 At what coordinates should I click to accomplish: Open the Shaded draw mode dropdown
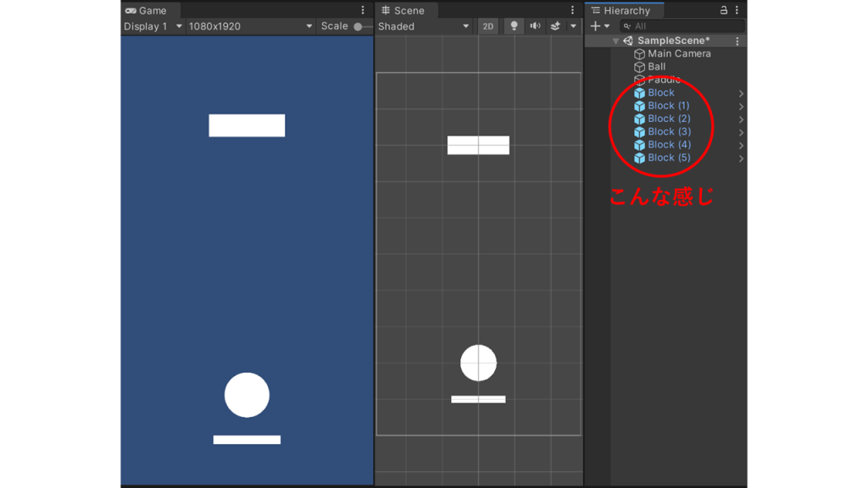tap(423, 26)
